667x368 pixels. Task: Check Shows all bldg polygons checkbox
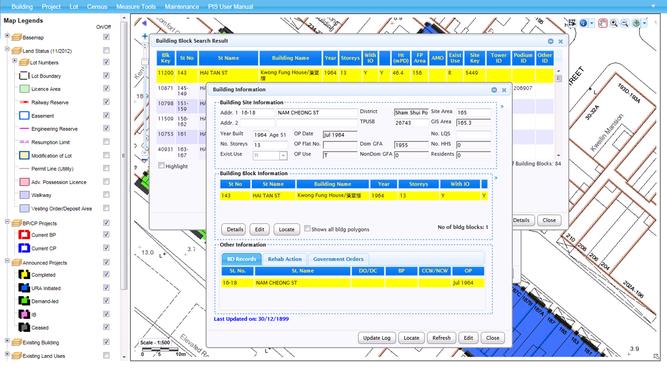point(307,228)
